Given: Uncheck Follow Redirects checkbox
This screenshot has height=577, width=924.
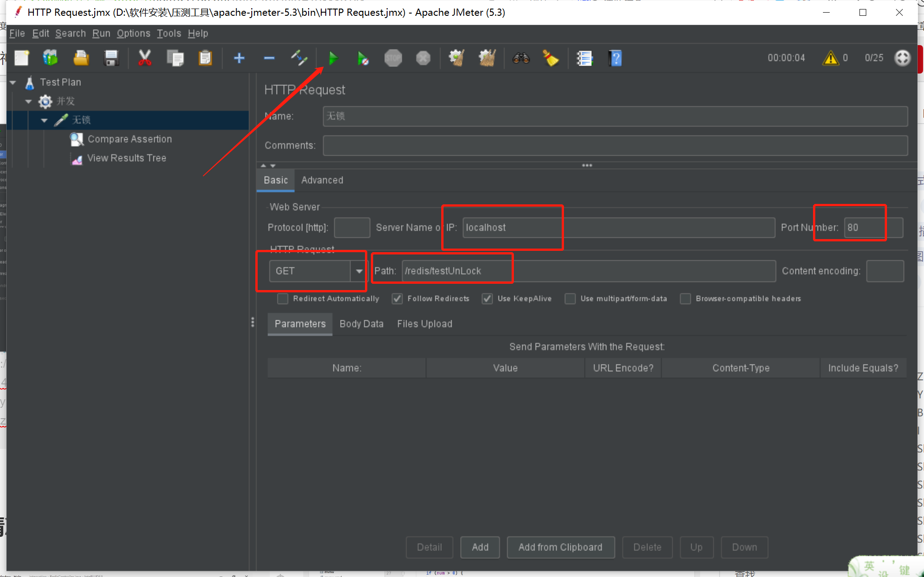Looking at the screenshot, I should pos(397,299).
